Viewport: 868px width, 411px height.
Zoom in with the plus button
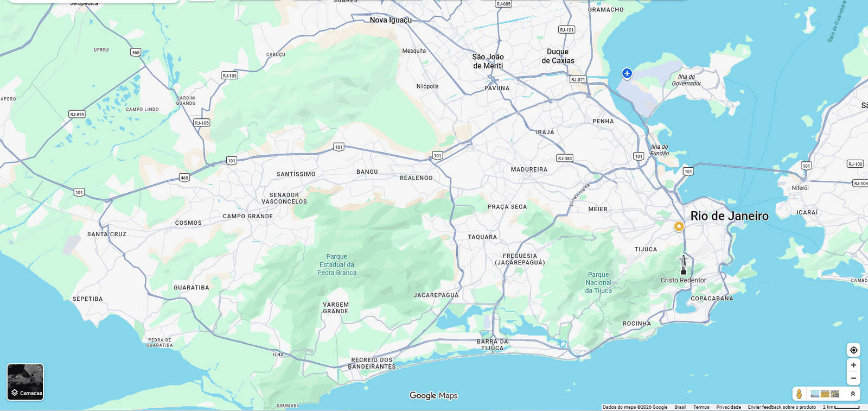853,365
